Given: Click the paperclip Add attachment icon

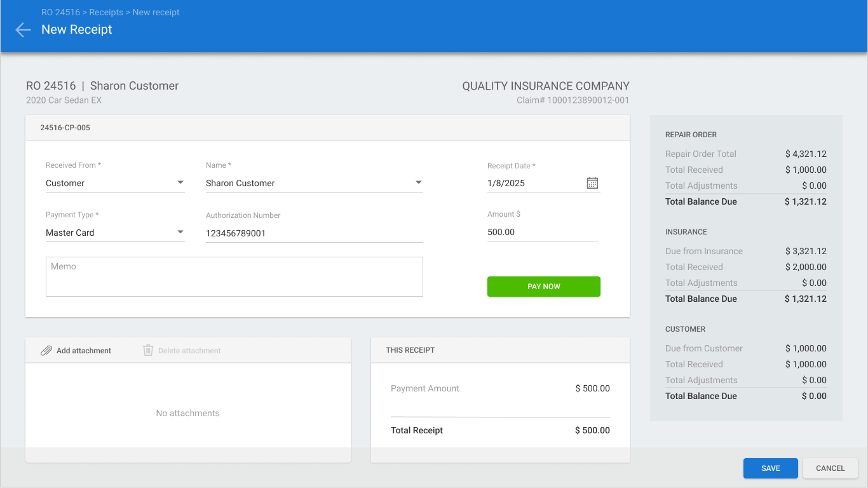Looking at the screenshot, I should click(46, 351).
